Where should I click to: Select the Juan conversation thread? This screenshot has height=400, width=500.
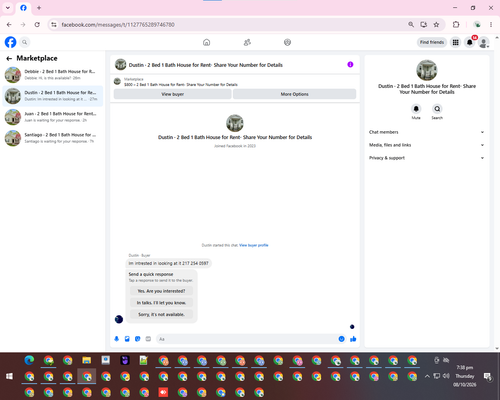click(x=53, y=117)
